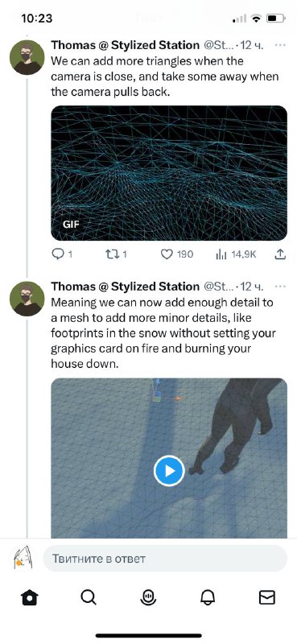Open Thomas avatar on second tweet
Screen dimensions: 297x644
(x=27, y=299)
